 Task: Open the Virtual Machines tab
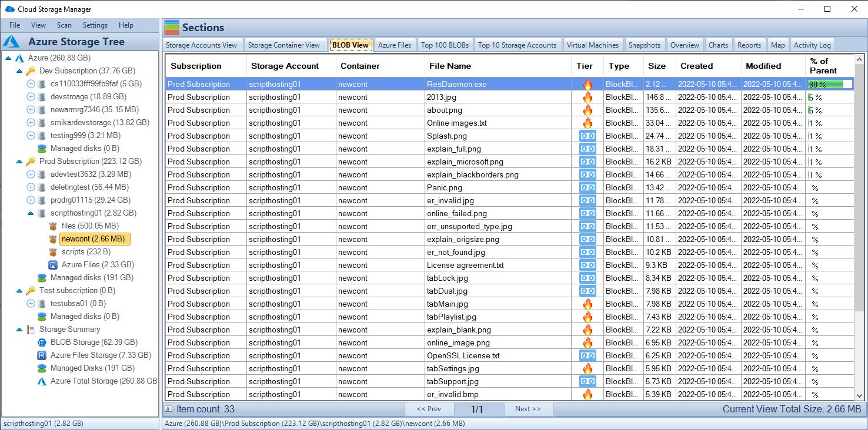coord(593,45)
